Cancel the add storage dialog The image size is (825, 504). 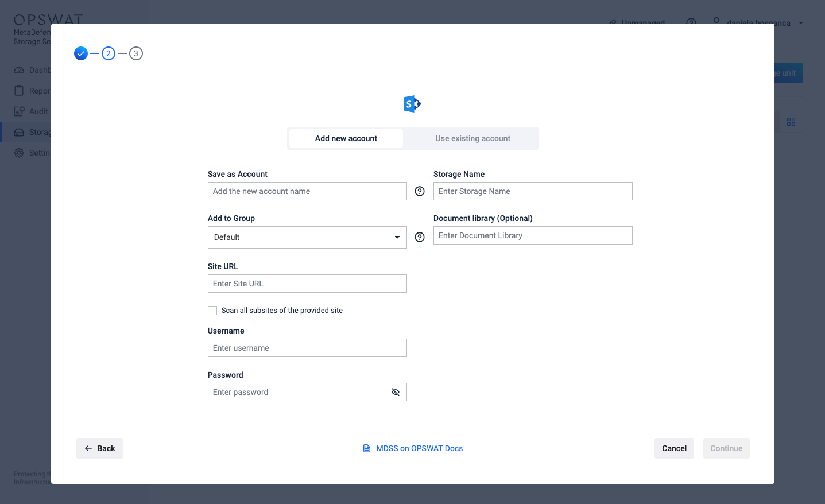[674, 448]
